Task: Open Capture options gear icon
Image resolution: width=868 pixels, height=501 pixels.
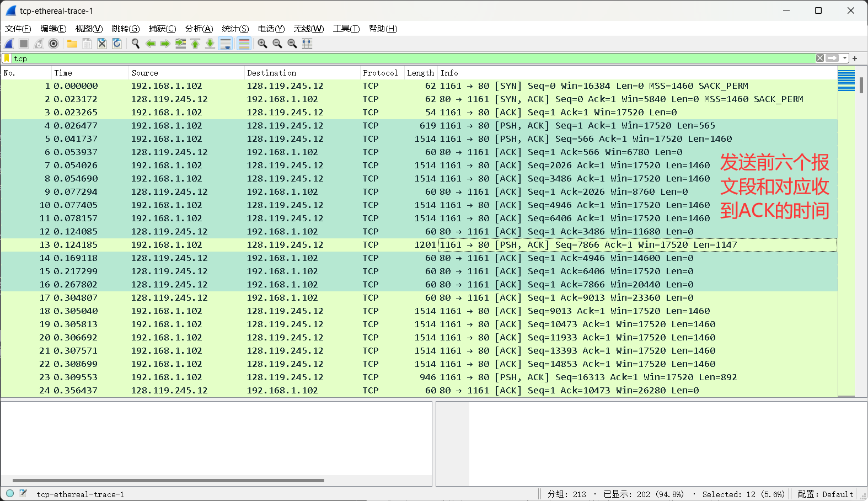Action: point(53,44)
